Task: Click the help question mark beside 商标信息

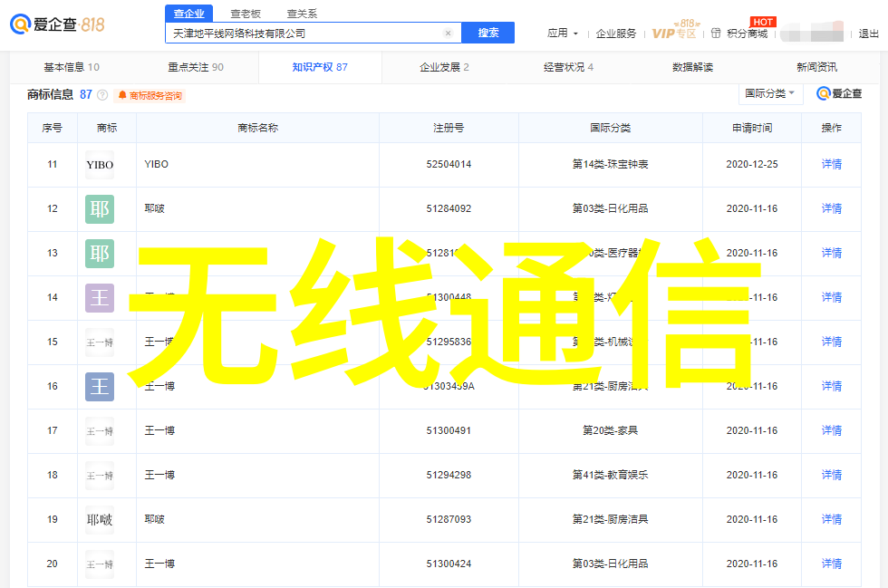Action: [x=102, y=95]
